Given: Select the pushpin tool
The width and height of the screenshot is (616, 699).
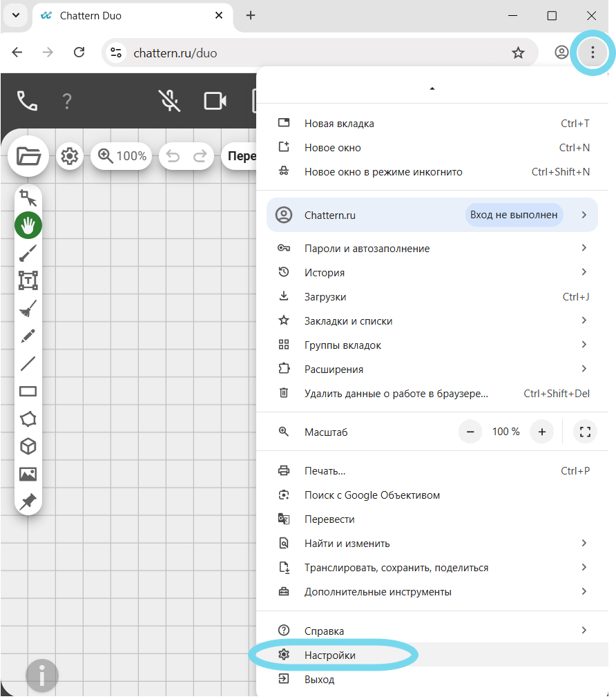Looking at the screenshot, I should 28,501.
